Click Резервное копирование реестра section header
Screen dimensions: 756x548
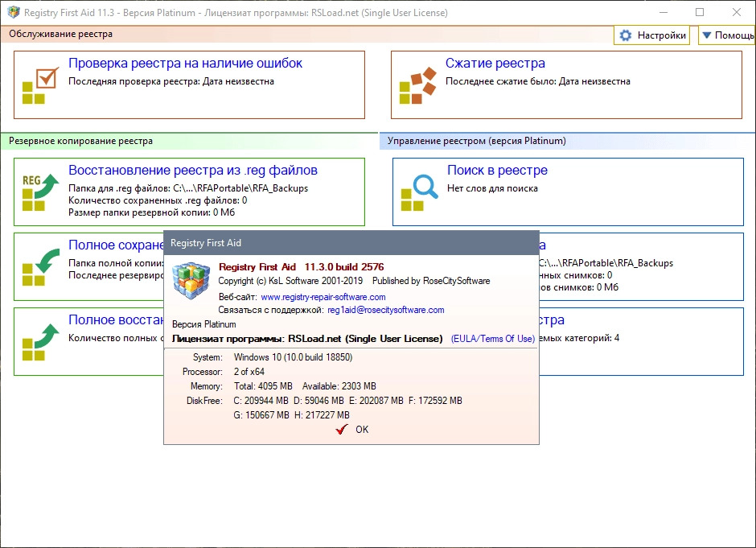80,141
